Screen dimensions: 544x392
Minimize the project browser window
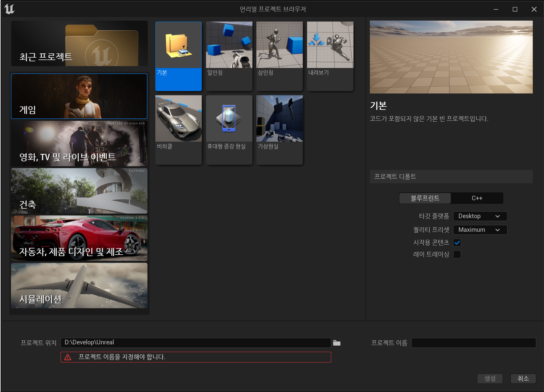point(496,9)
